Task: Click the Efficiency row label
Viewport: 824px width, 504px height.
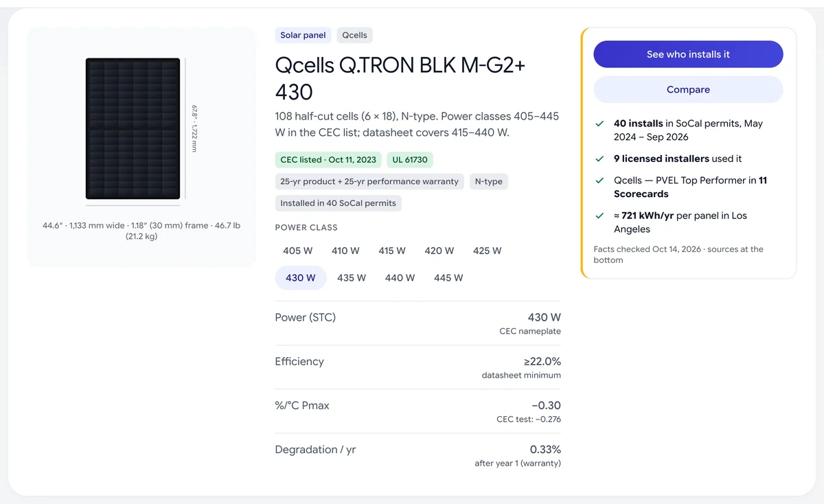Action: [299, 362]
